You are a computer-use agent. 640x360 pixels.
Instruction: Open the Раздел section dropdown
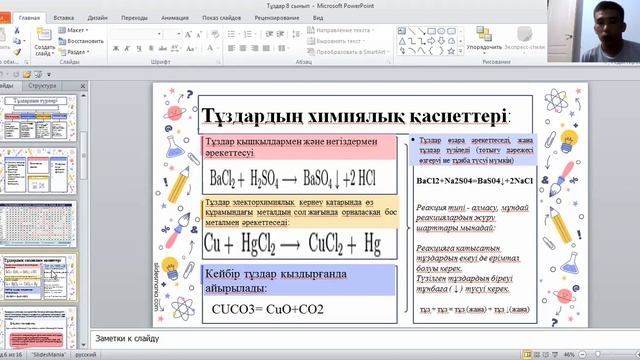[74, 52]
